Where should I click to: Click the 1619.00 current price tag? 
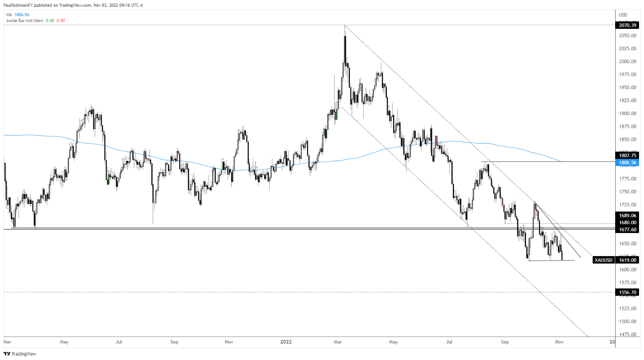pos(627,260)
